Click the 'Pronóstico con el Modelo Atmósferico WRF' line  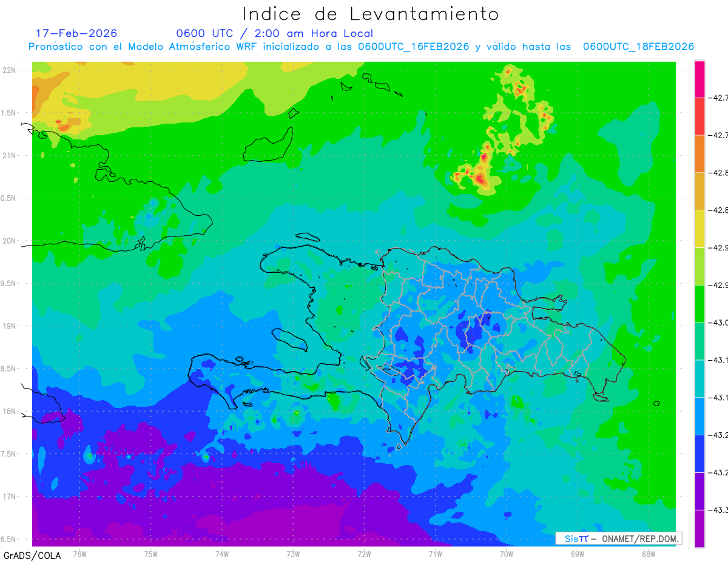click(361, 47)
